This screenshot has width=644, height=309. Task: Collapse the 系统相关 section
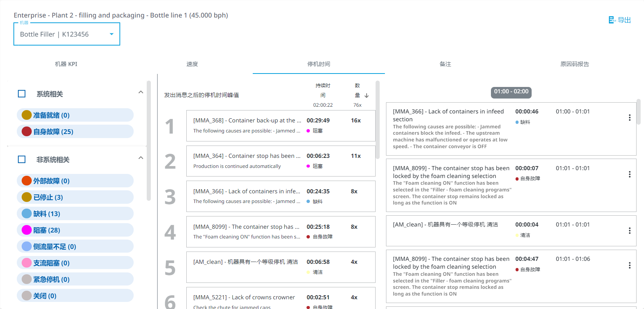pos(141,92)
